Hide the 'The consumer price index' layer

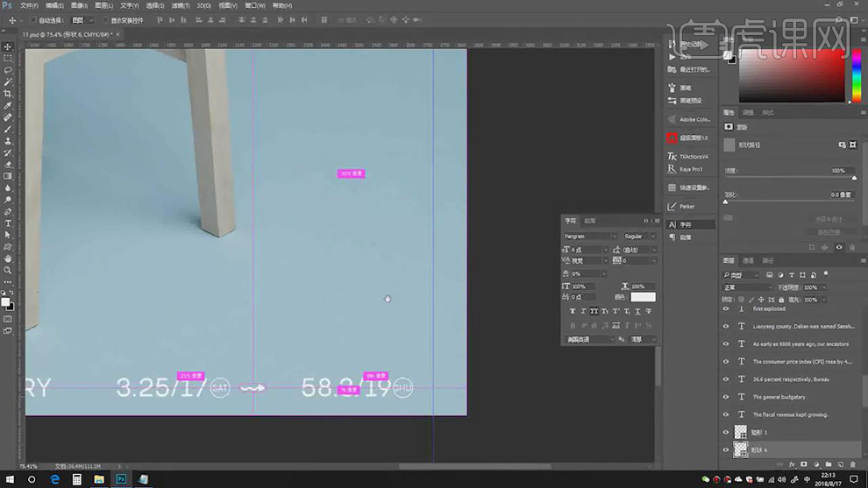click(x=726, y=362)
